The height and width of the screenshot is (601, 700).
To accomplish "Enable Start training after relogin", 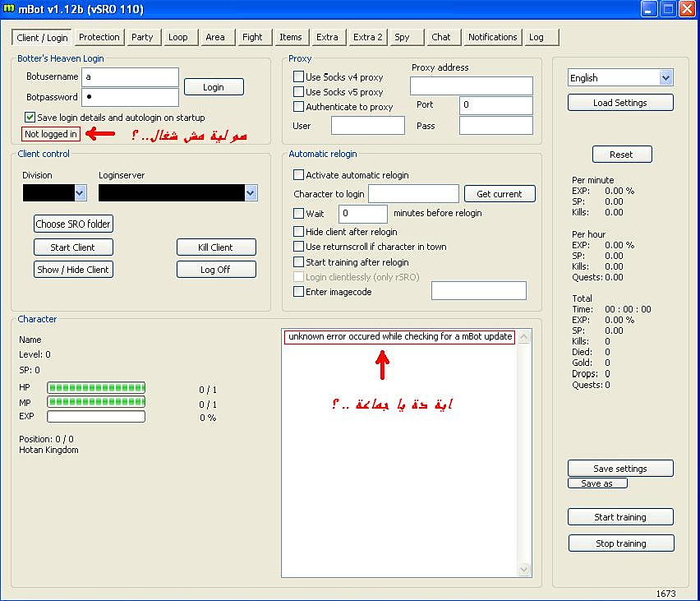I will click(298, 261).
